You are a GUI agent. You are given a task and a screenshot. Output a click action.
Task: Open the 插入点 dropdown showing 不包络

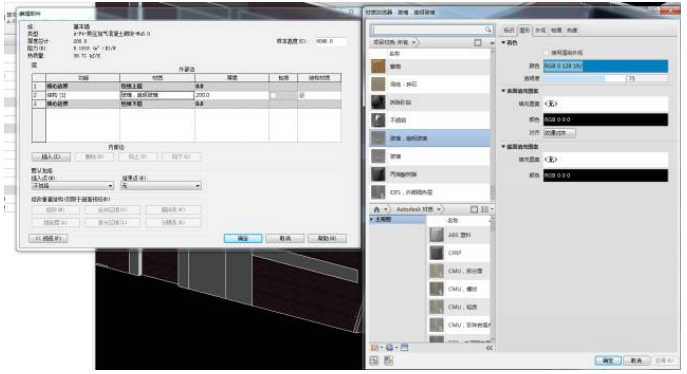point(73,186)
